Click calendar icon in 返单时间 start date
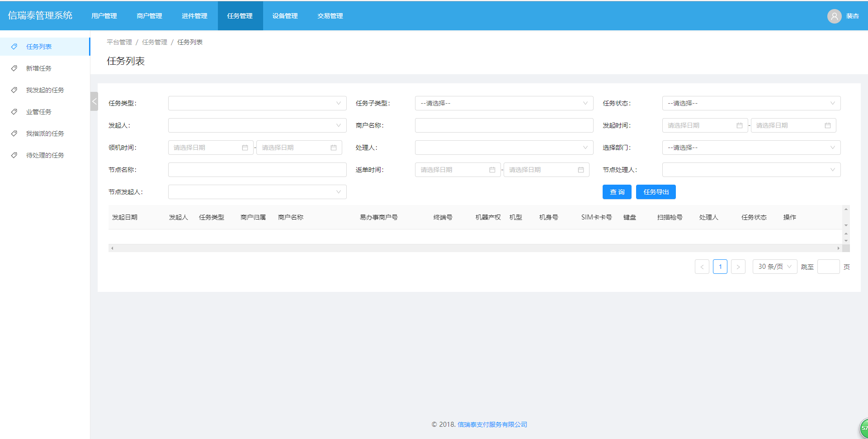Viewport: 868px width, 439px height. (x=492, y=170)
